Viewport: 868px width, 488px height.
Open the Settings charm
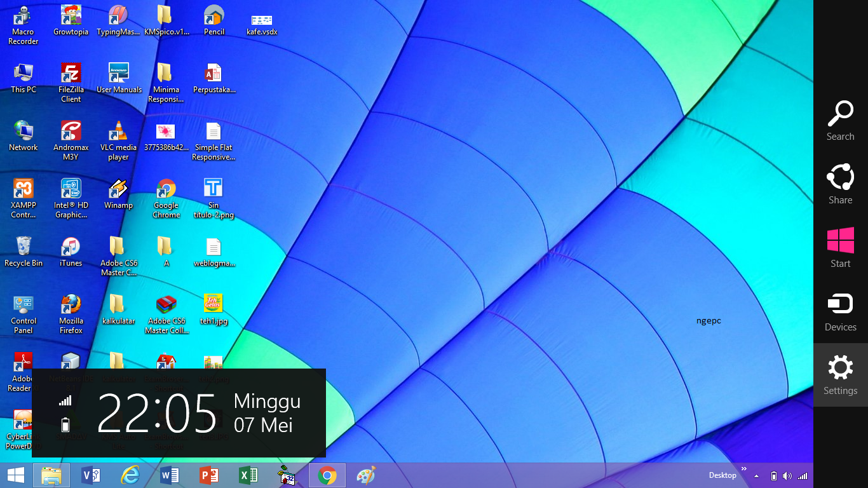[x=840, y=374]
